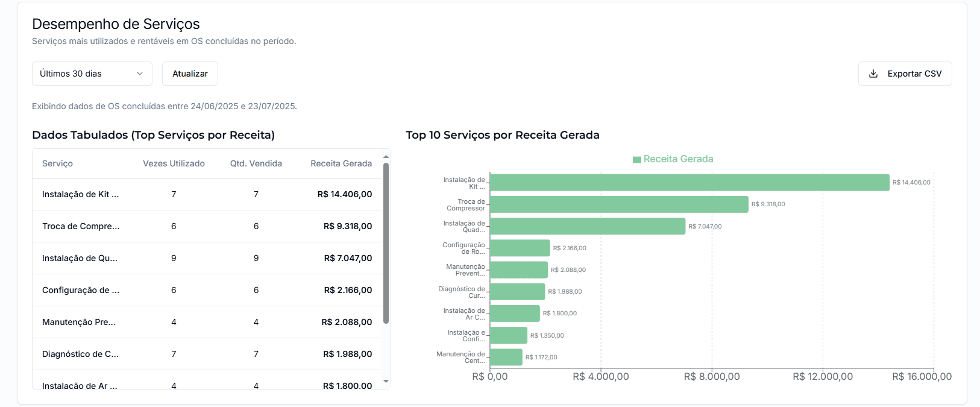This screenshot has width=980, height=407.
Task: Select the "Troca de Compre..." table row
Action: click(x=81, y=226)
